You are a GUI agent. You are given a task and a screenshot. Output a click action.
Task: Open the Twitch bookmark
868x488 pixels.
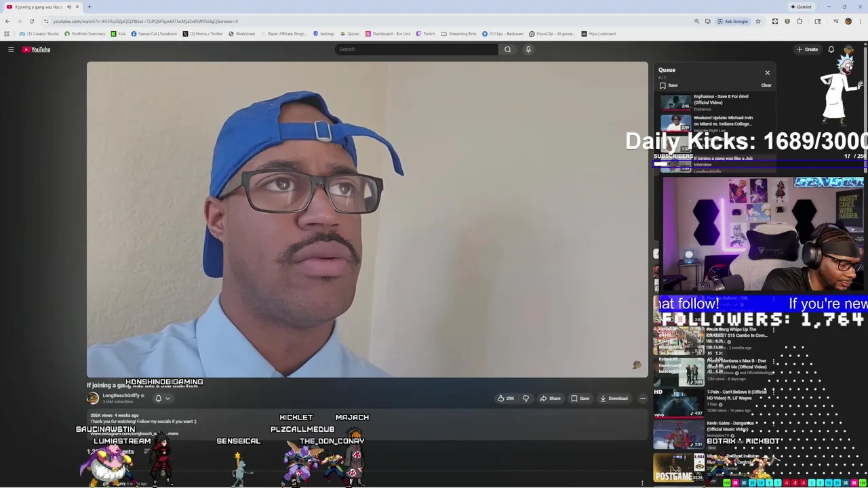click(425, 34)
